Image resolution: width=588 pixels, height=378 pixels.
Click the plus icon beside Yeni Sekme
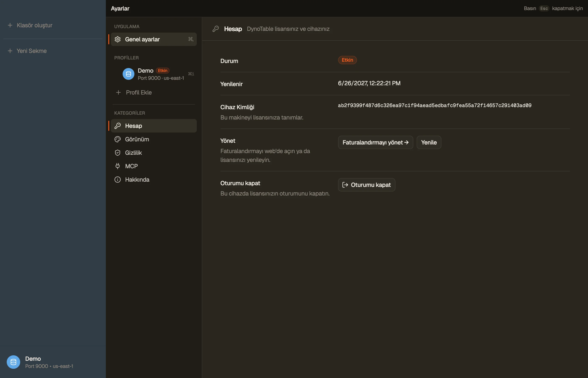[x=10, y=51]
